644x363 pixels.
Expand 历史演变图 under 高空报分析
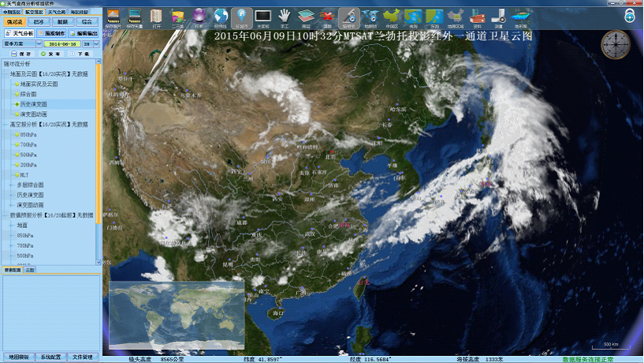pos(11,195)
